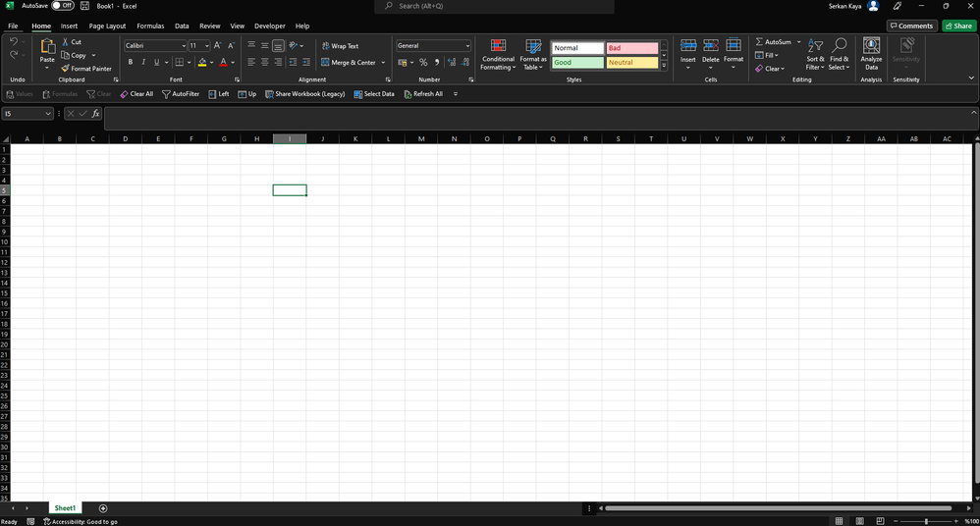Adjust the zoom slider handle
Image resolution: width=980 pixels, height=526 pixels.
pos(926,521)
